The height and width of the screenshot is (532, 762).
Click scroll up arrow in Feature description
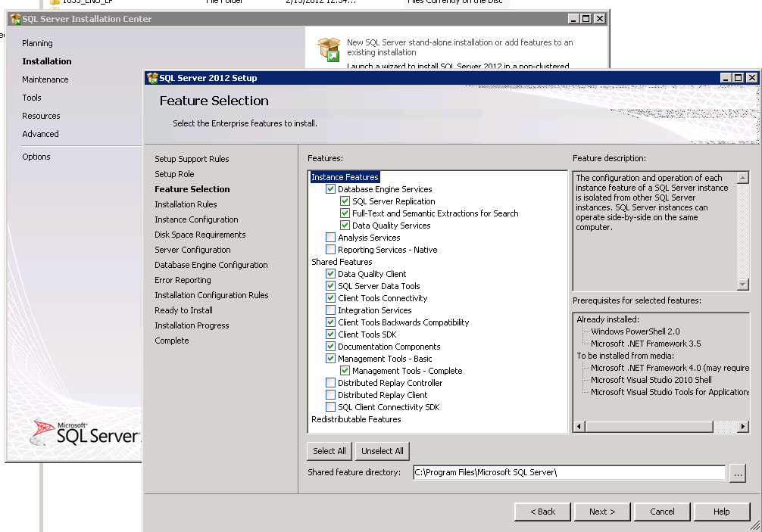point(742,178)
